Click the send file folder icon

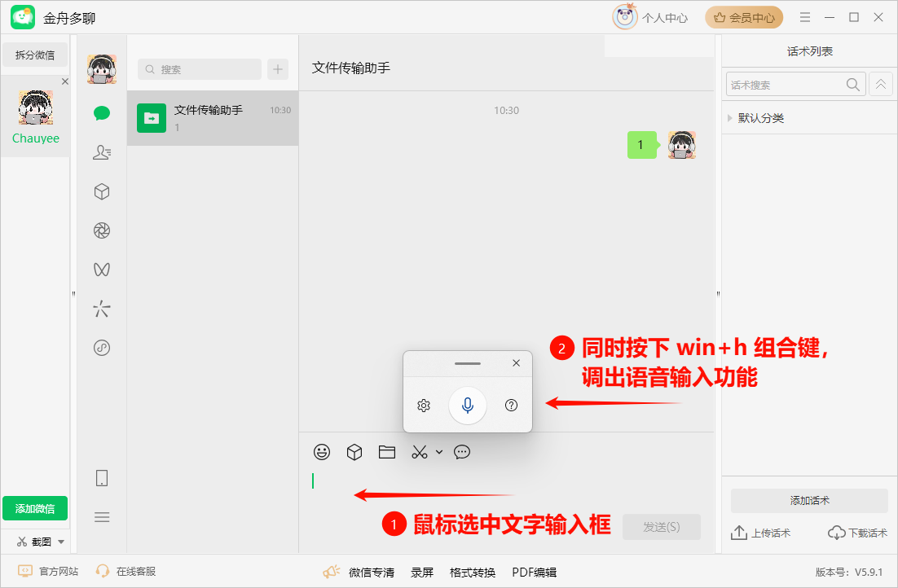[x=387, y=452]
